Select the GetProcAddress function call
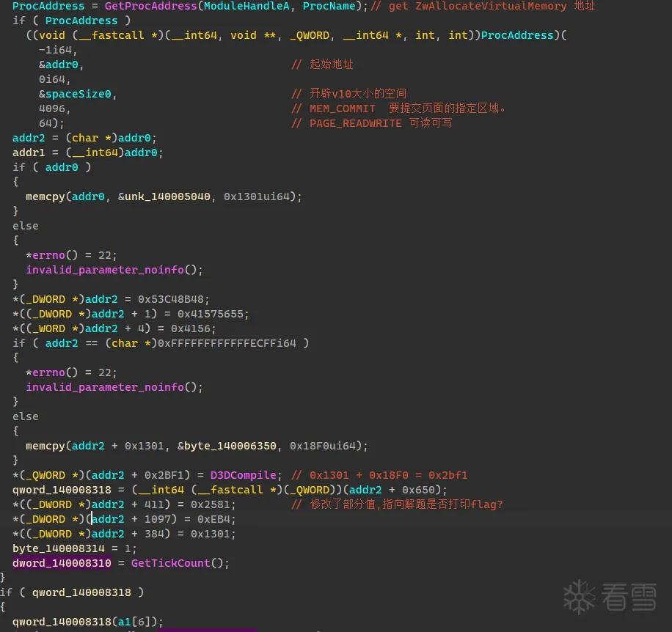672x632 pixels. click(x=150, y=6)
